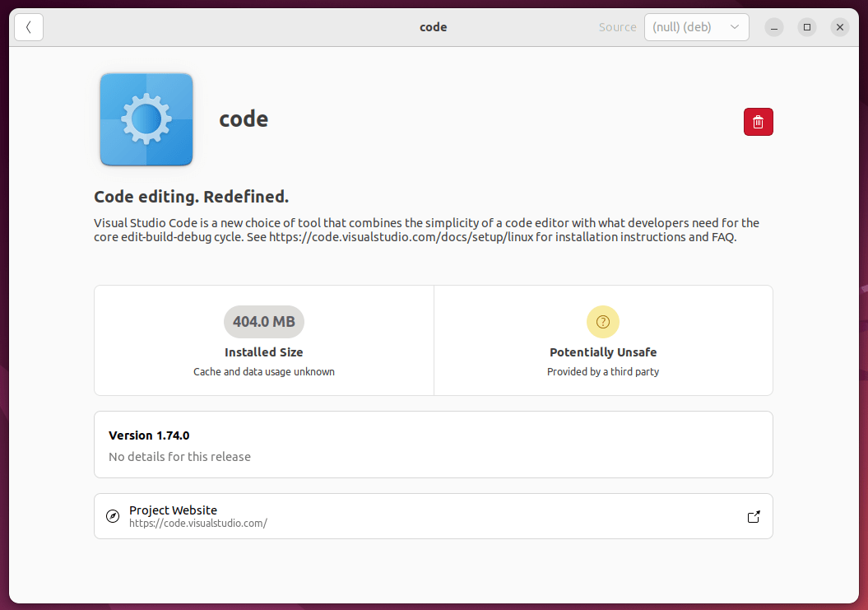The width and height of the screenshot is (868, 610).
Task: Click 'No details for this release' text
Action: click(180, 457)
